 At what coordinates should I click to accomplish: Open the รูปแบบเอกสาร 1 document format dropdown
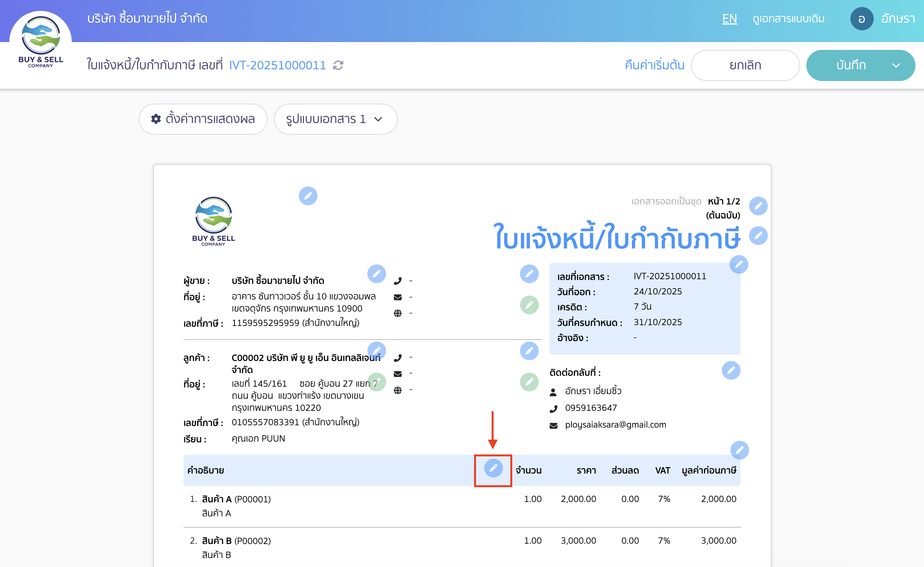[x=335, y=119]
